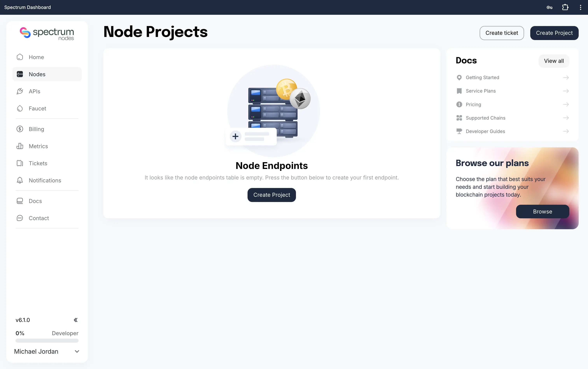Click the password key icon in title bar
The image size is (588, 369).
(549, 7)
